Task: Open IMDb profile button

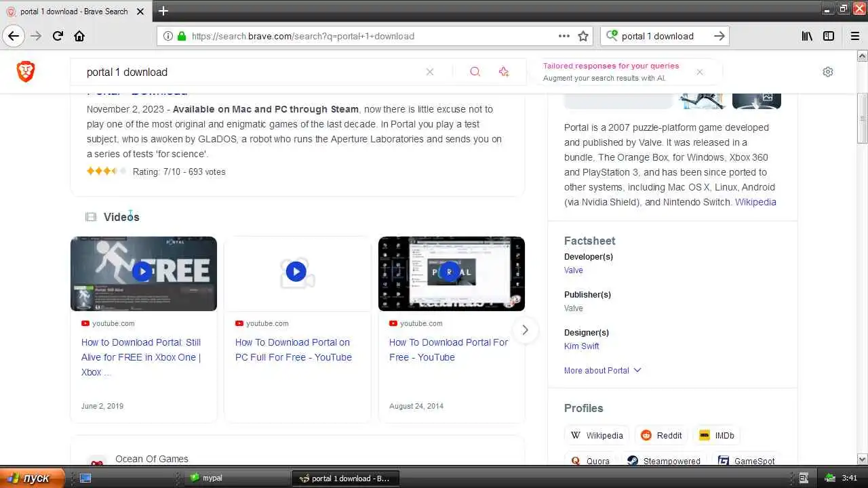Action: (x=717, y=435)
